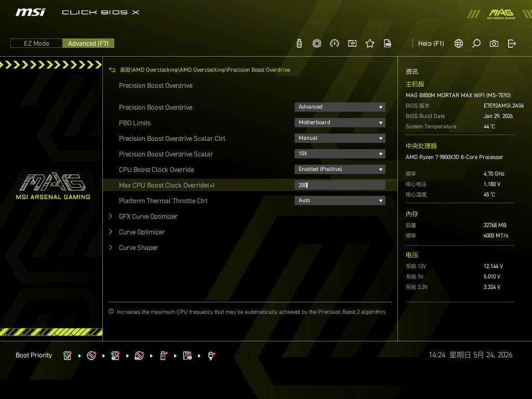Select the Max CPU Boost Clock Override(+) row label
The width and height of the screenshot is (532, 399).
[x=167, y=185]
